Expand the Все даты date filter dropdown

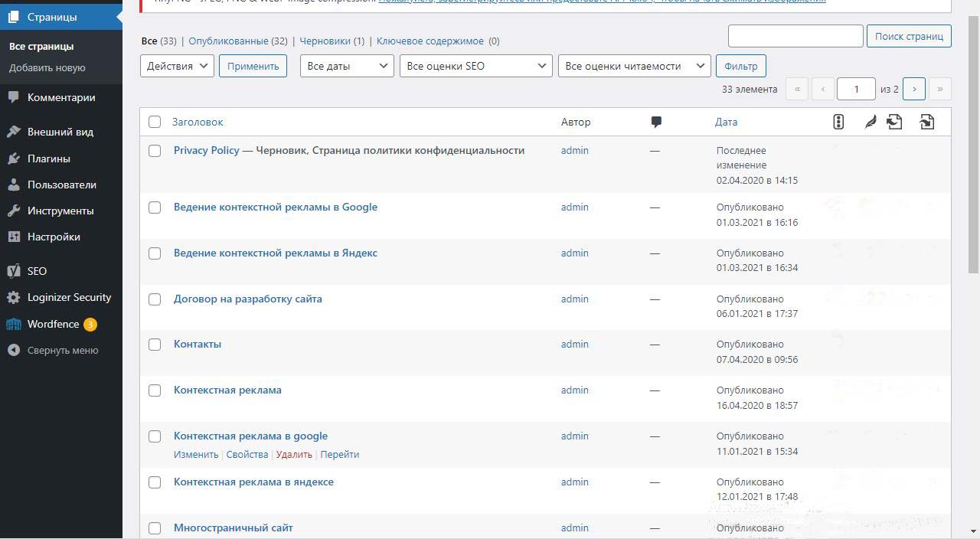[x=347, y=66]
